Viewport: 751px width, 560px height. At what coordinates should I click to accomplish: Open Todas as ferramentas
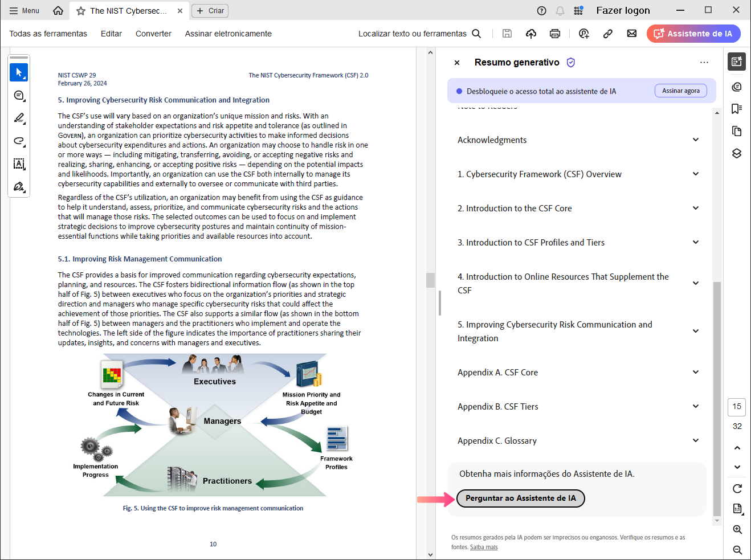[x=48, y=34]
